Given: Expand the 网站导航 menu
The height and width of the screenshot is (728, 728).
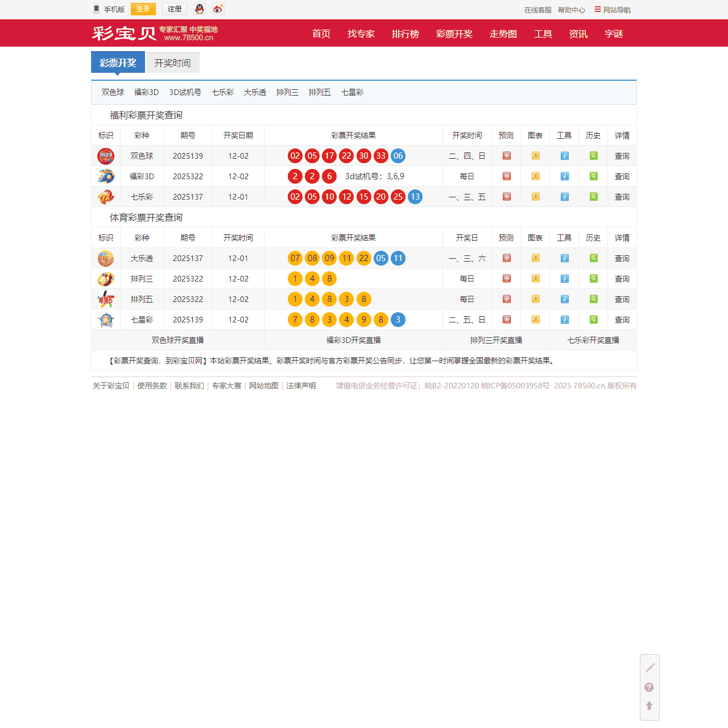Looking at the screenshot, I should click(x=613, y=10).
